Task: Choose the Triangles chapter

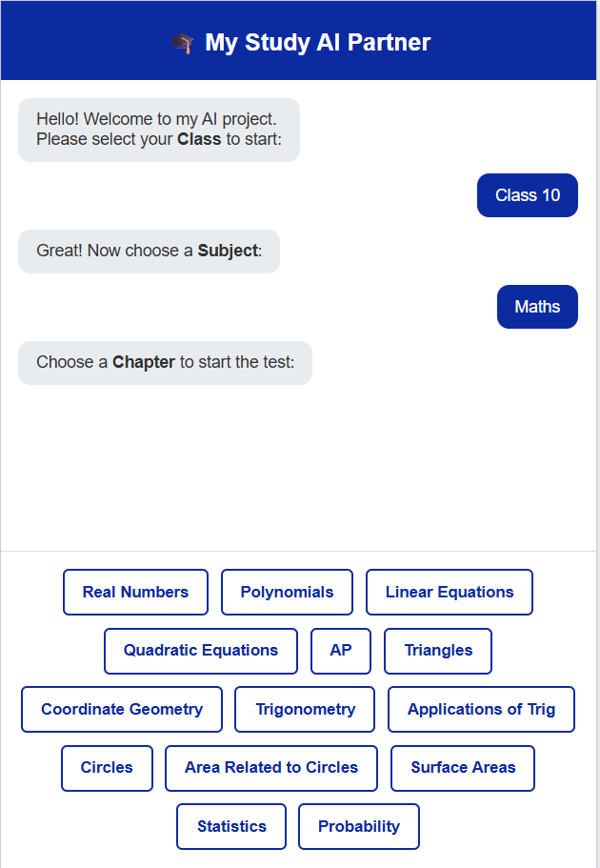Action: [x=438, y=651]
